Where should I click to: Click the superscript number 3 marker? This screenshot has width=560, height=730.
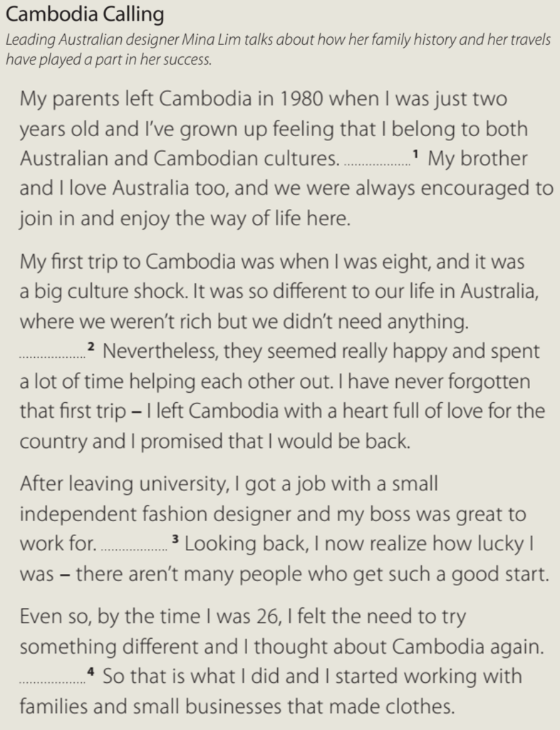click(175, 539)
